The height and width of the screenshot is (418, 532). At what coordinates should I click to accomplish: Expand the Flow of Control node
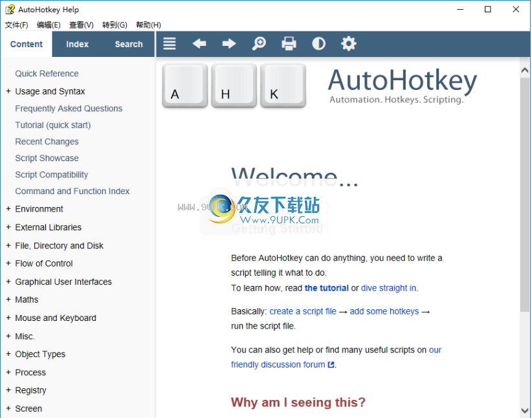pos(8,263)
